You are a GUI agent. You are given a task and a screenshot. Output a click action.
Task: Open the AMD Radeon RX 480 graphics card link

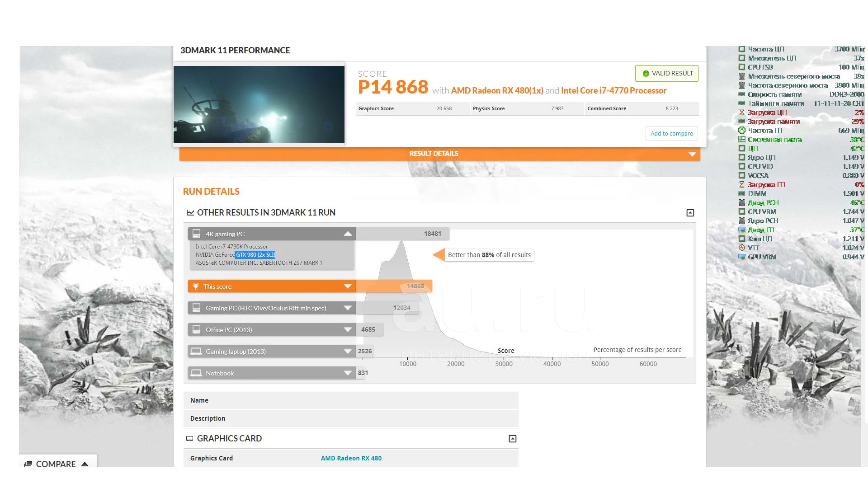[x=351, y=458]
